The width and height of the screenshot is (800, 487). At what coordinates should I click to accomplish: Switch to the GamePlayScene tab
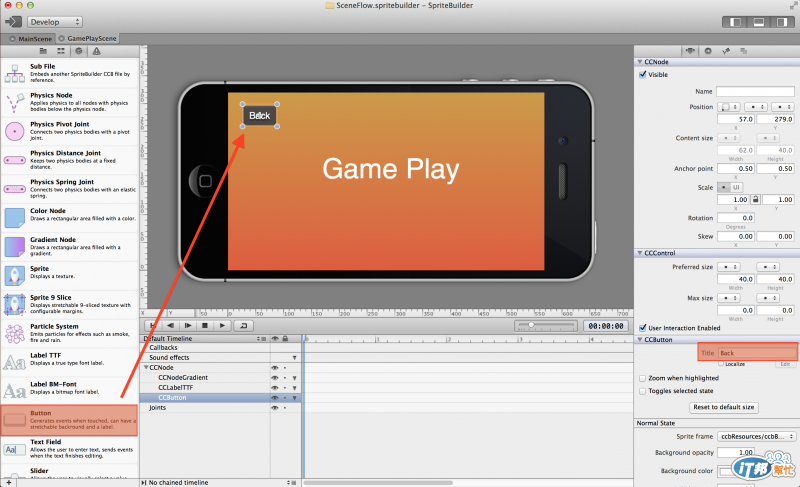(x=87, y=39)
